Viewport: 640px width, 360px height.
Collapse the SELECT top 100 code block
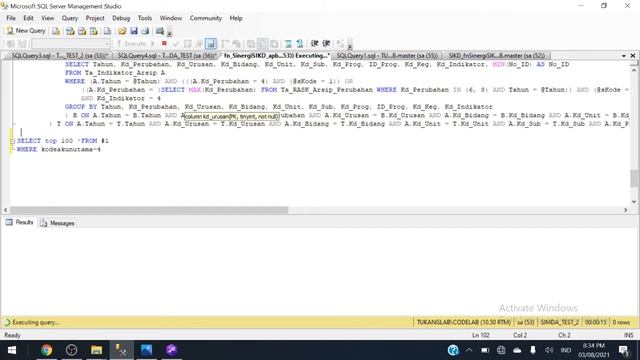click(x=12, y=141)
